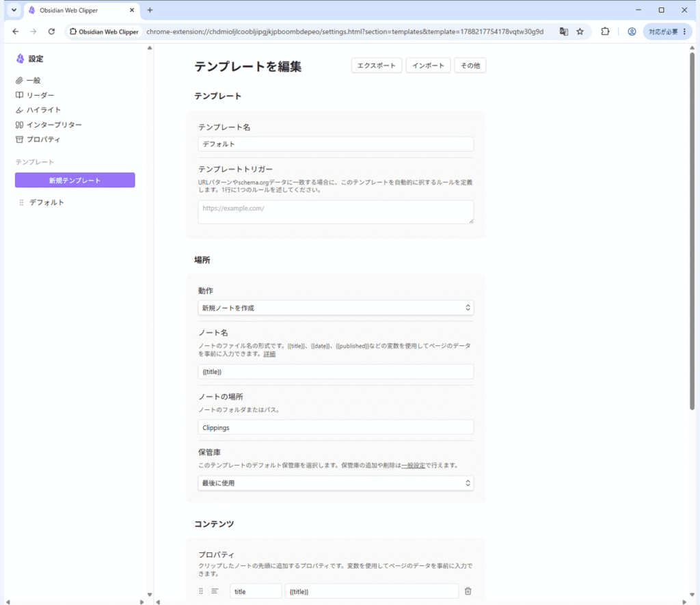The width and height of the screenshot is (700, 605).
Task: Focus the テンプレートトリガー text area
Action: tap(336, 212)
